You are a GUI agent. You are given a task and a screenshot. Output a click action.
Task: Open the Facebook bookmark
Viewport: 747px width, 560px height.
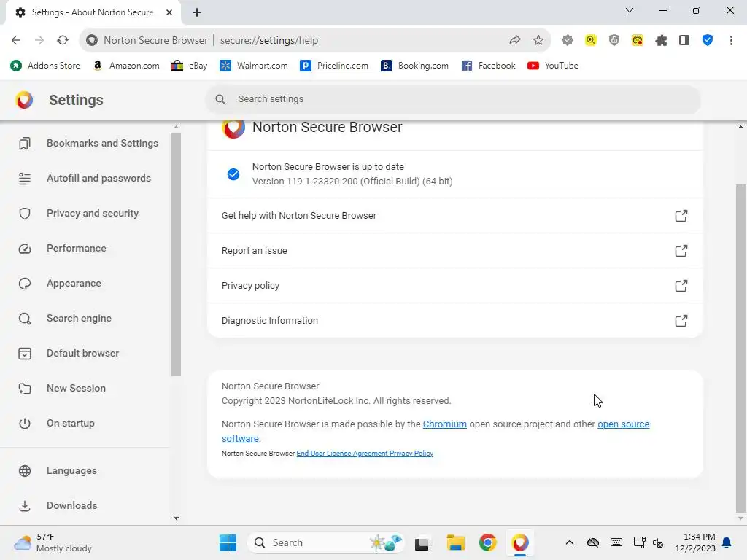[488, 66]
